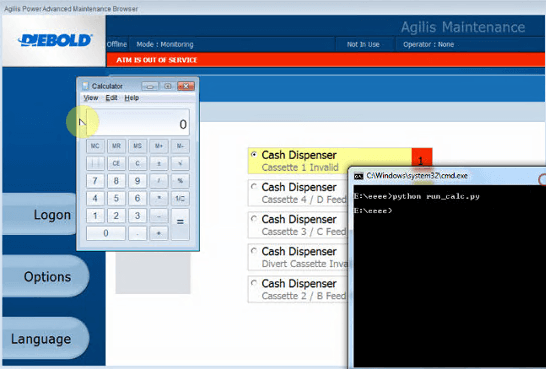Image resolution: width=546 pixels, height=369 pixels.
Task: Click the 'ATM IS OUT OF SERVICE' banner
Action: [x=326, y=60]
